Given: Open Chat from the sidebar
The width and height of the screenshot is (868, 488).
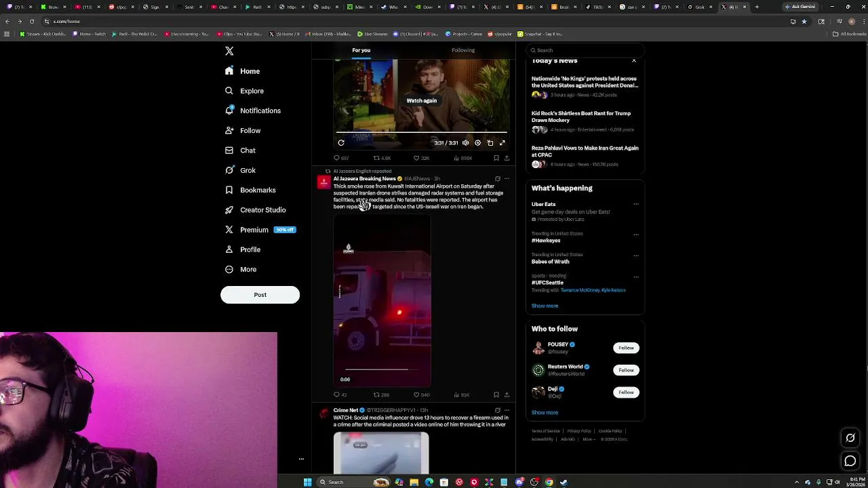Looking at the screenshot, I should pos(241,150).
